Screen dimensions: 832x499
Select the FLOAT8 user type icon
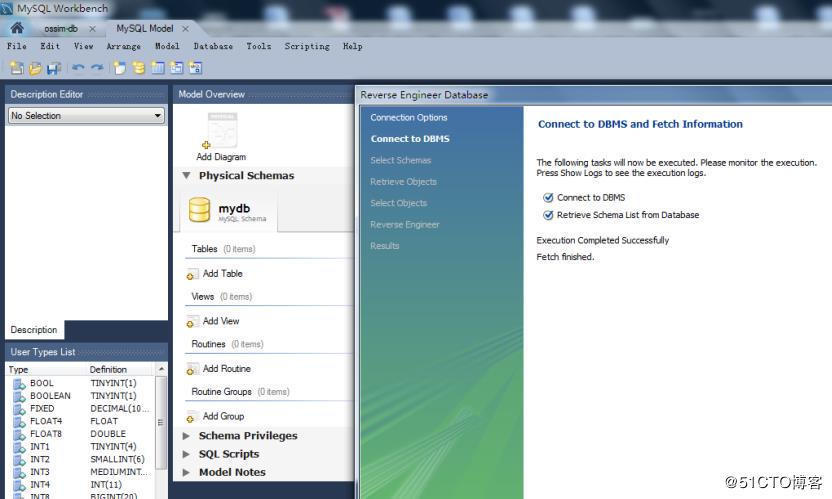(19, 434)
